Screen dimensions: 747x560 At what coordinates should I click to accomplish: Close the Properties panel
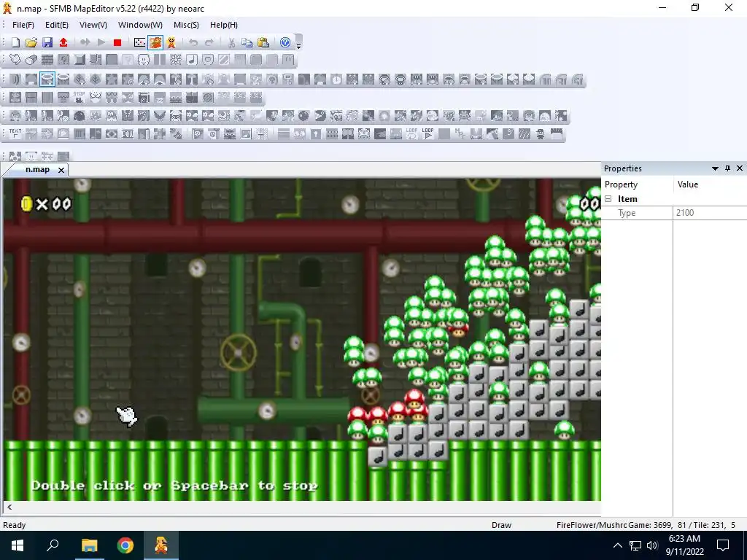[740, 168]
